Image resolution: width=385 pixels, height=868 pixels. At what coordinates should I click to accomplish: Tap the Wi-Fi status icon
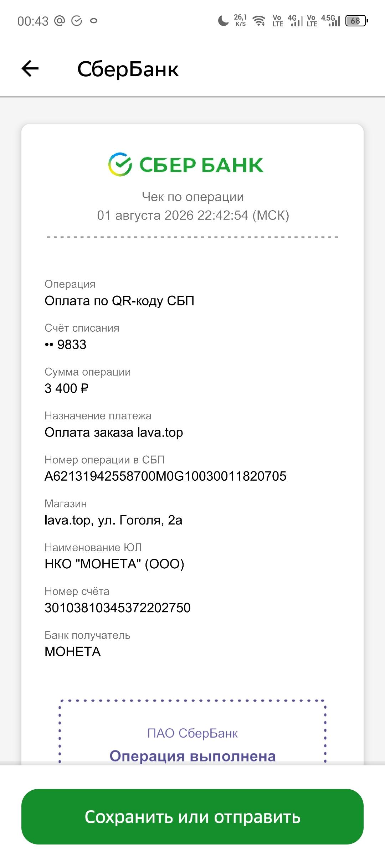259,21
